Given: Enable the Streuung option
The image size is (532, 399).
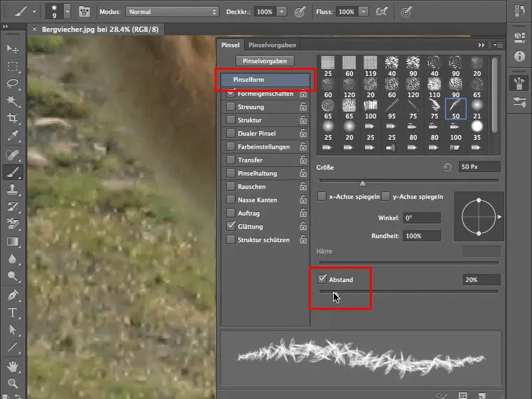Looking at the screenshot, I should pyautogui.click(x=231, y=107).
